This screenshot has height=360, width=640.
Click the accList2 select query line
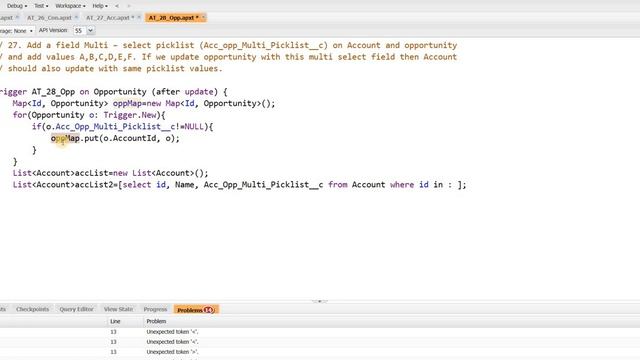click(239, 185)
